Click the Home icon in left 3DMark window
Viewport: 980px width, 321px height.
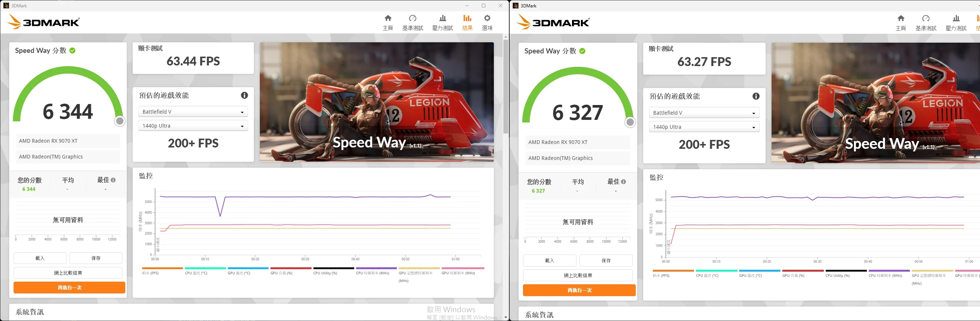pyautogui.click(x=388, y=19)
